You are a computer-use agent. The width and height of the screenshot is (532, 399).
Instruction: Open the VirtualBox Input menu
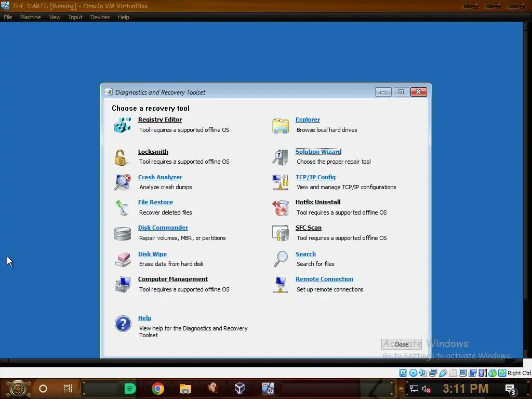pyautogui.click(x=75, y=17)
